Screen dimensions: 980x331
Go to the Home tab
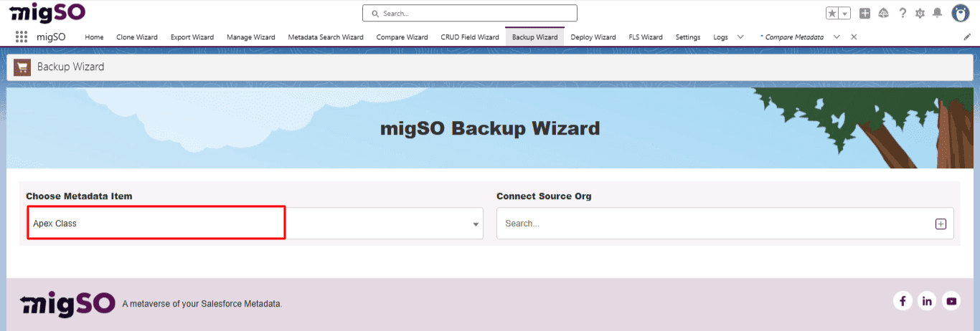(x=94, y=37)
